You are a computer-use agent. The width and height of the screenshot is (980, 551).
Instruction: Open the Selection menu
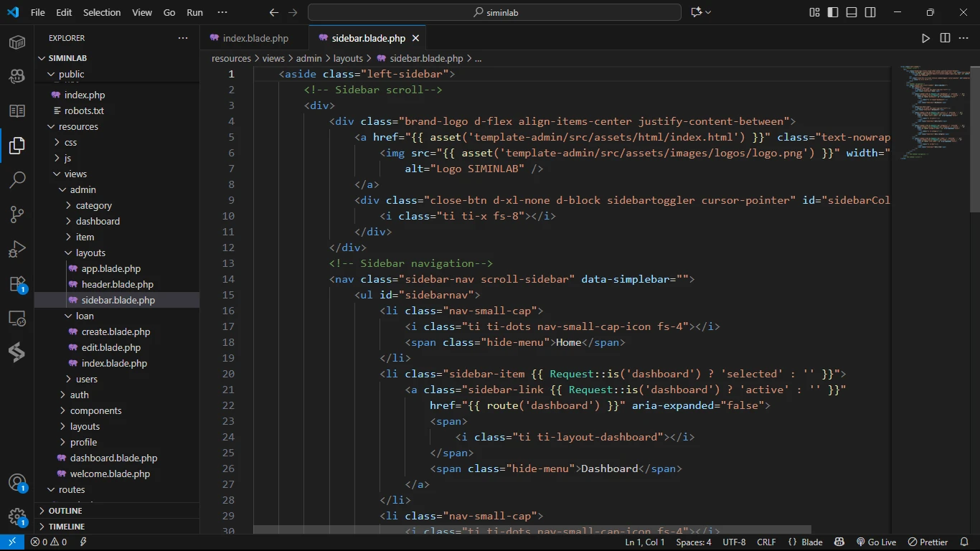pos(102,12)
